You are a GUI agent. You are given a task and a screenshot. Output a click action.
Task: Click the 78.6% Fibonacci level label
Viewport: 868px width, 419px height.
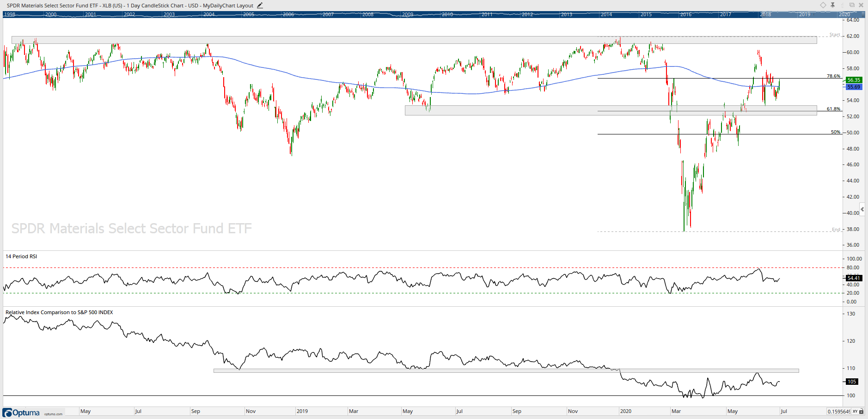tap(833, 76)
